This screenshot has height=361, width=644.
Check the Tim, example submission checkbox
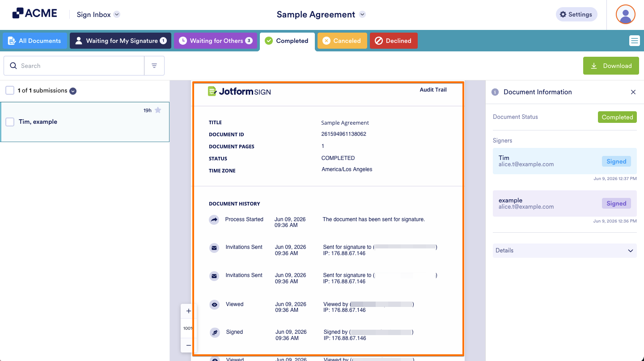10,122
